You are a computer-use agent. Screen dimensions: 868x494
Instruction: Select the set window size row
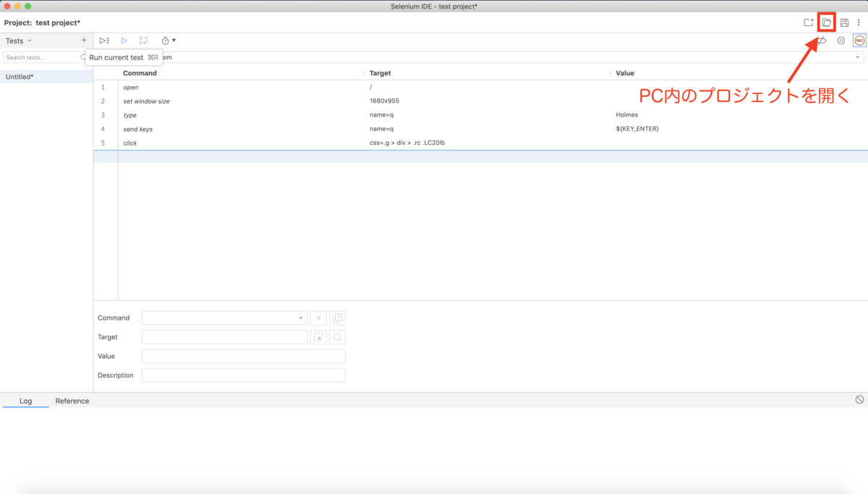pyautogui.click(x=480, y=101)
